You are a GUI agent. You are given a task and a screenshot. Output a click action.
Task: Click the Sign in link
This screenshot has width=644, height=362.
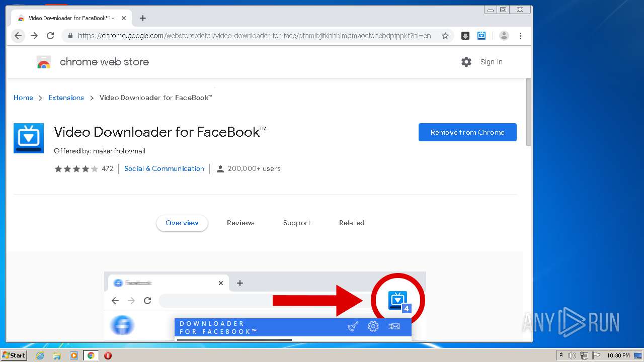[x=492, y=62]
